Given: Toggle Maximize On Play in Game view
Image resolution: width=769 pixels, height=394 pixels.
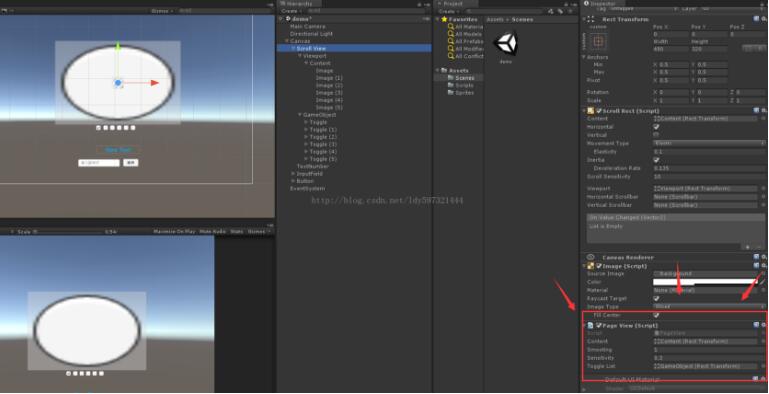Looking at the screenshot, I should pos(174,231).
